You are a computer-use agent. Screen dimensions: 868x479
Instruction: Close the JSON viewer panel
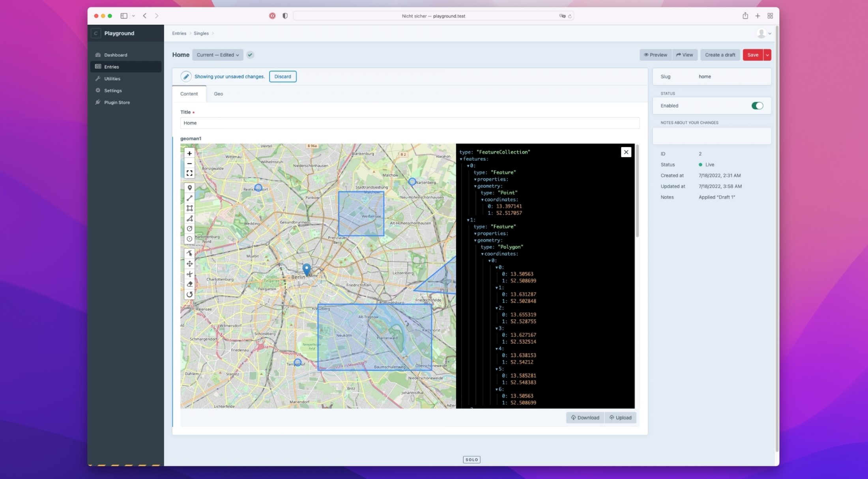(x=626, y=152)
